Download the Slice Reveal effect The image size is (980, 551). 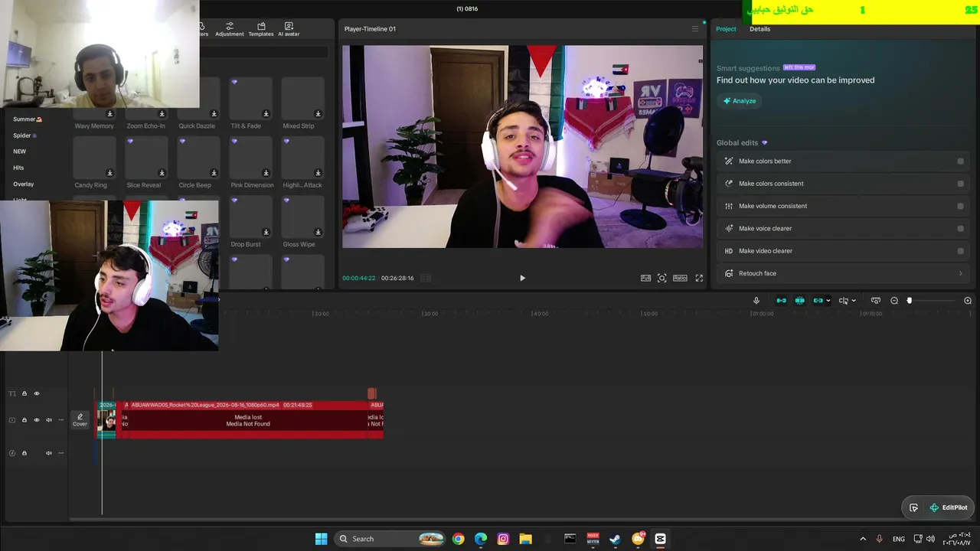click(x=162, y=173)
